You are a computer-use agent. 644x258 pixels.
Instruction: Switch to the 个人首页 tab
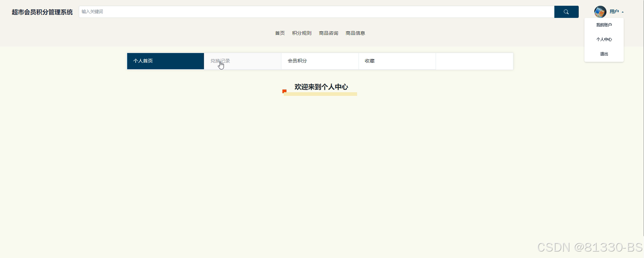165,61
